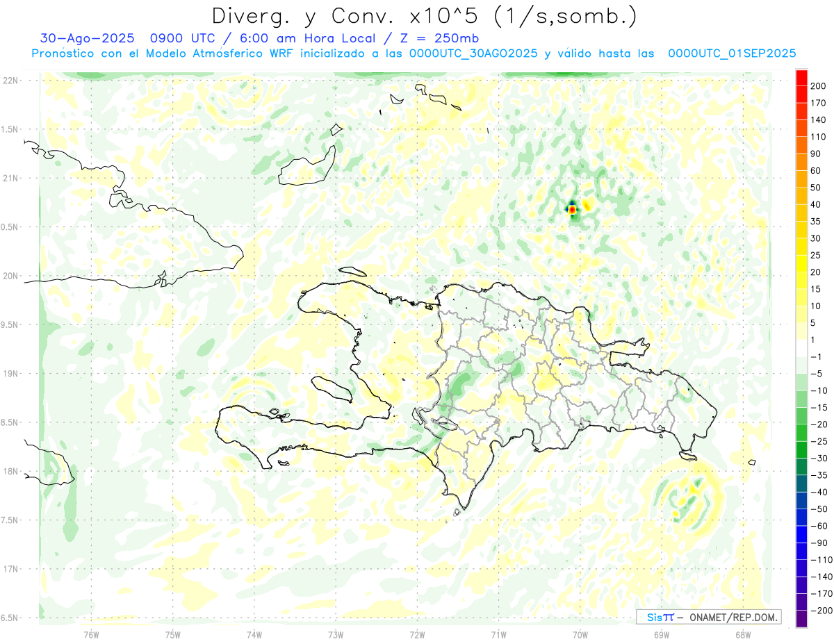
Task: Click the '71W' longitude axis label
Action: pyautogui.click(x=498, y=635)
